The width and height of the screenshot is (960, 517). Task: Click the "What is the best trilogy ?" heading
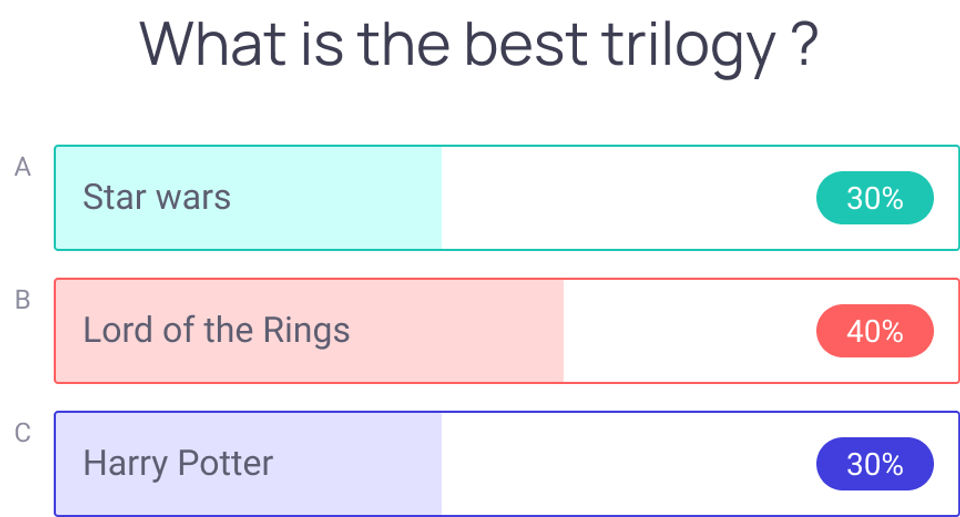(x=479, y=45)
